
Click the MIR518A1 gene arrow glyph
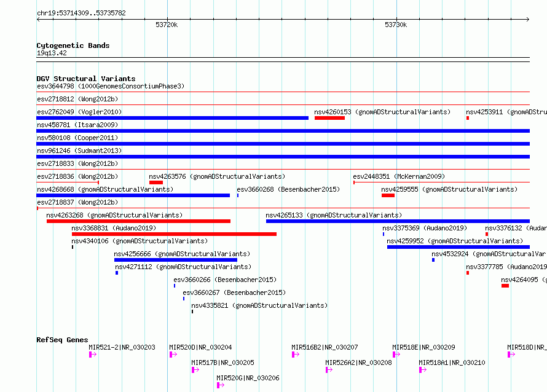[x=422, y=370]
